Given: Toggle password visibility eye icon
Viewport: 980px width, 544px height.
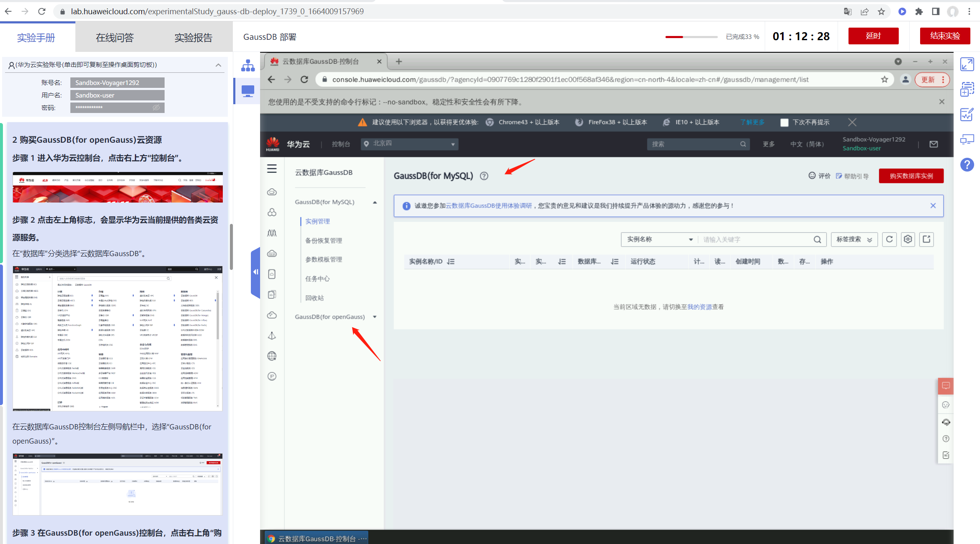Looking at the screenshot, I should pyautogui.click(x=156, y=108).
